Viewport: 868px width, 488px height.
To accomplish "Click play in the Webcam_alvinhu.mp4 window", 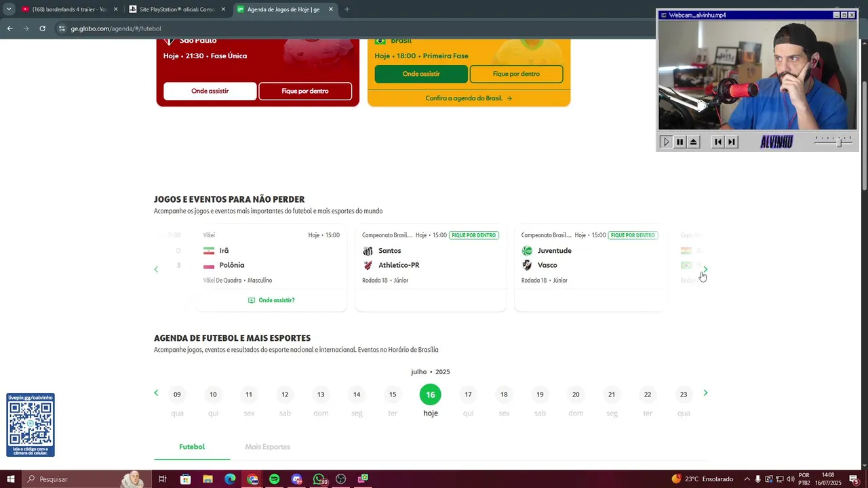I will coord(666,142).
